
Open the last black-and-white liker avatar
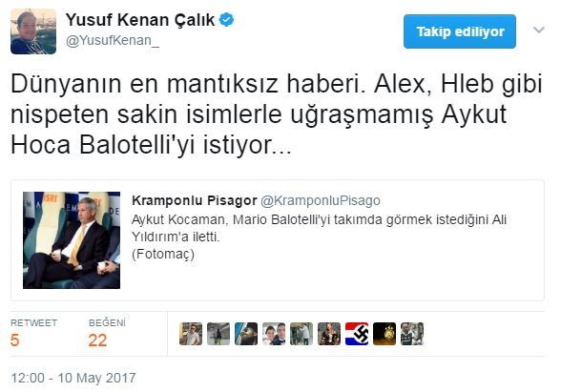click(412, 334)
